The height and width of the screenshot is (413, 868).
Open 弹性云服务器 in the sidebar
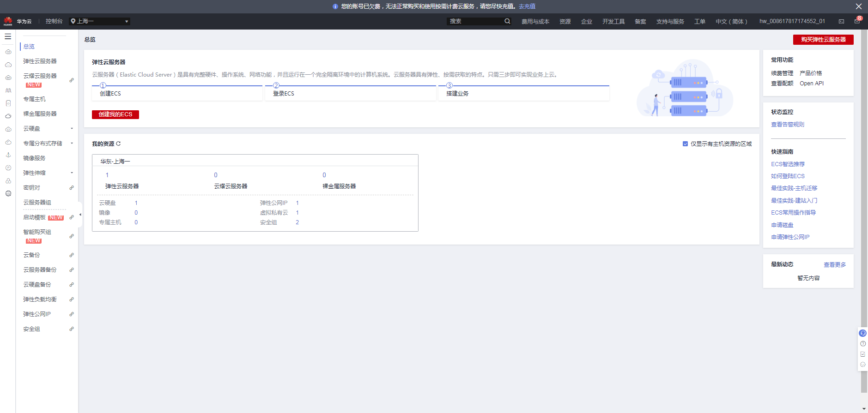[40, 61]
